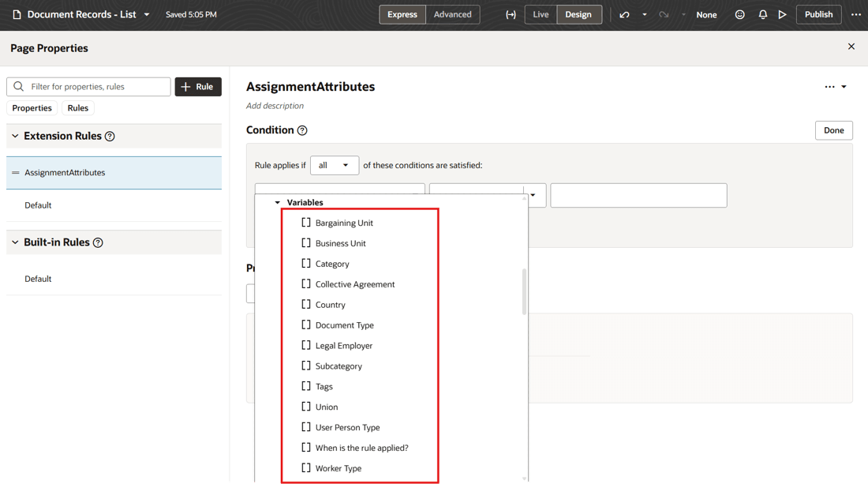Click the dropdown arrow beside the rule ellipsis
This screenshot has width=868, height=484.
[x=844, y=86]
